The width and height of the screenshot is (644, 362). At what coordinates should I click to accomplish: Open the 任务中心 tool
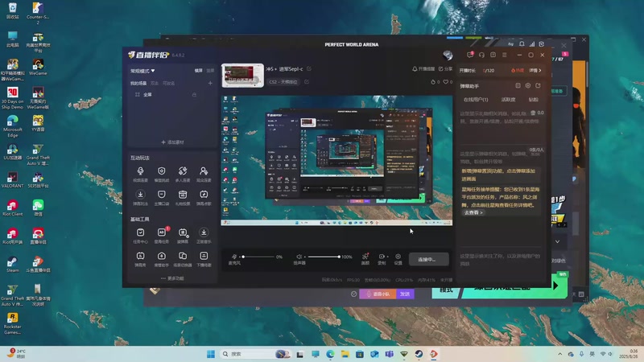point(140,236)
